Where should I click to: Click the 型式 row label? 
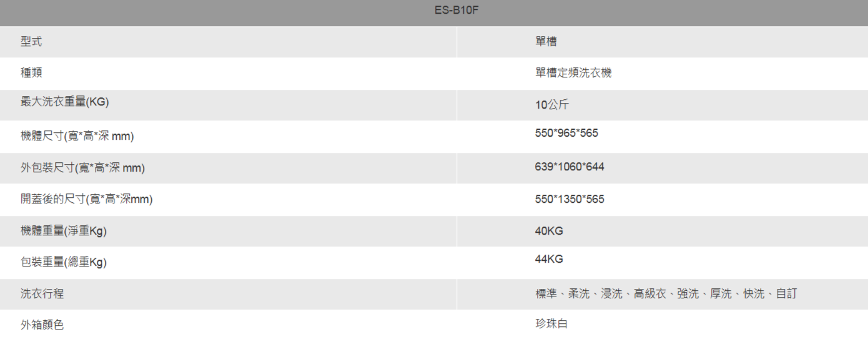31,42
